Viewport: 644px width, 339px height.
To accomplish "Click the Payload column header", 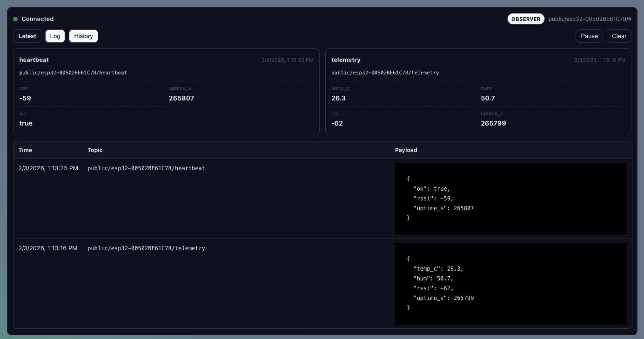I will pos(406,150).
